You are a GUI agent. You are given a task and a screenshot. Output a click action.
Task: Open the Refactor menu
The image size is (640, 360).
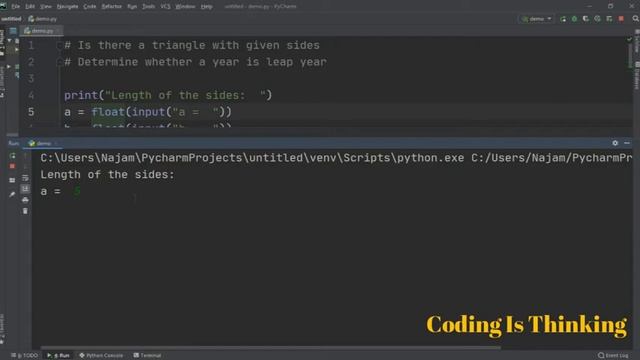(x=111, y=7)
